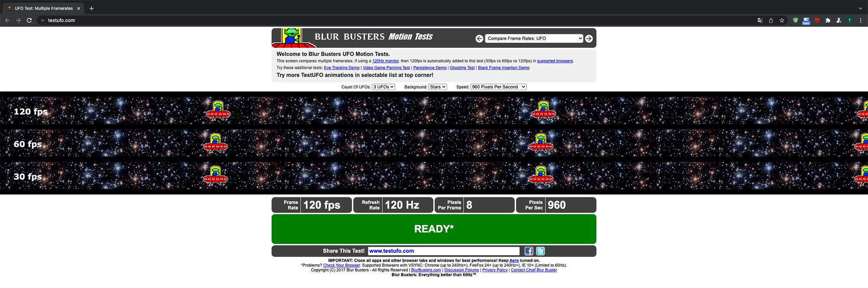Click the share page icon in address bar

(x=771, y=20)
